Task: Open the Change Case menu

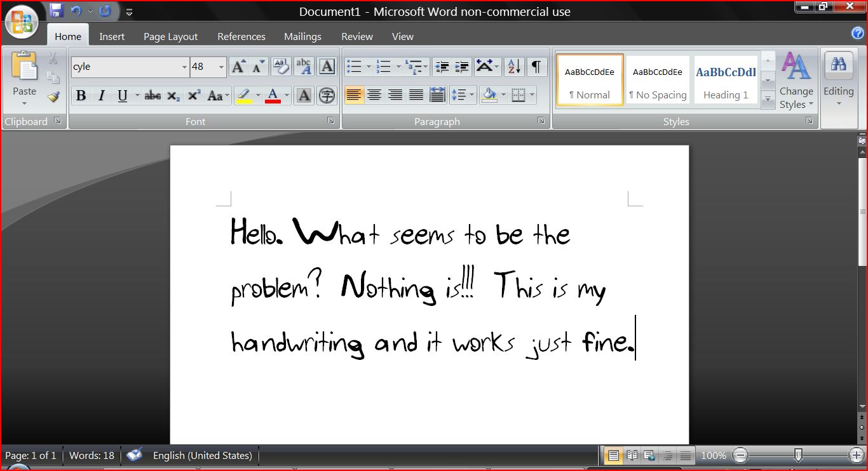Action: click(x=218, y=96)
